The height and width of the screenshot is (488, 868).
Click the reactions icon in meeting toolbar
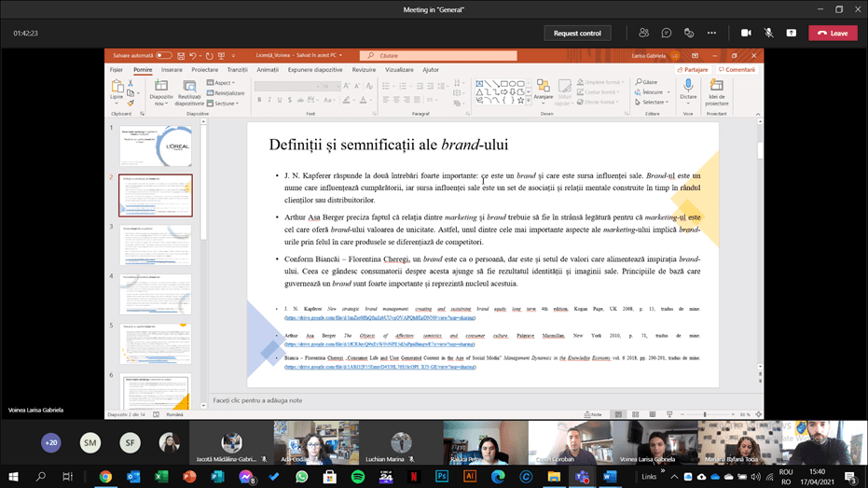[x=689, y=33]
